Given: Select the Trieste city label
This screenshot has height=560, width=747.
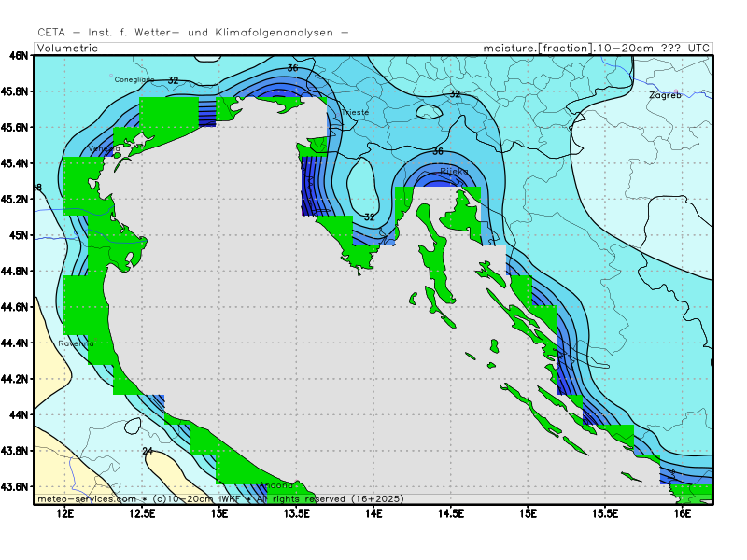Looking at the screenshot, I should (x=356, y=112).
